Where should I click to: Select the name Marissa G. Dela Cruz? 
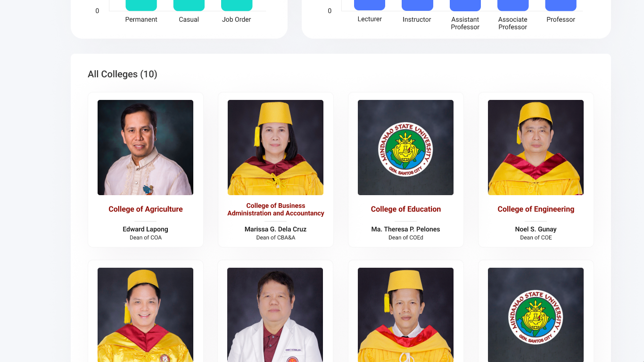[276, 229]
